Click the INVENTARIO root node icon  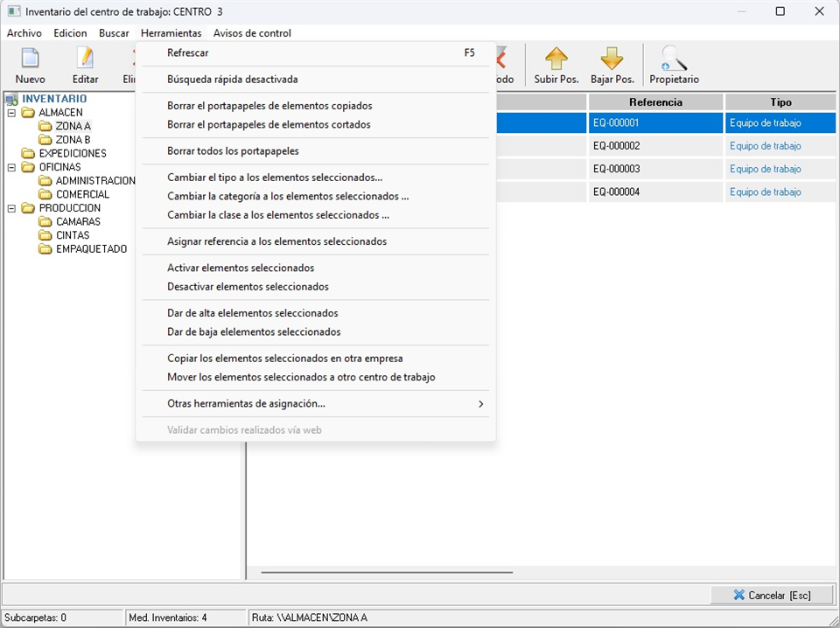coord(11,100)
